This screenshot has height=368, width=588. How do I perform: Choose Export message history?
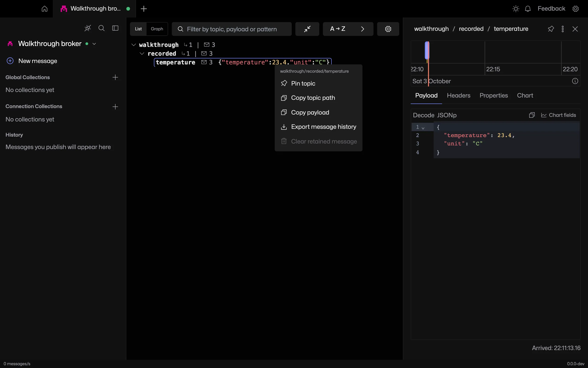(x=318, y=127)
